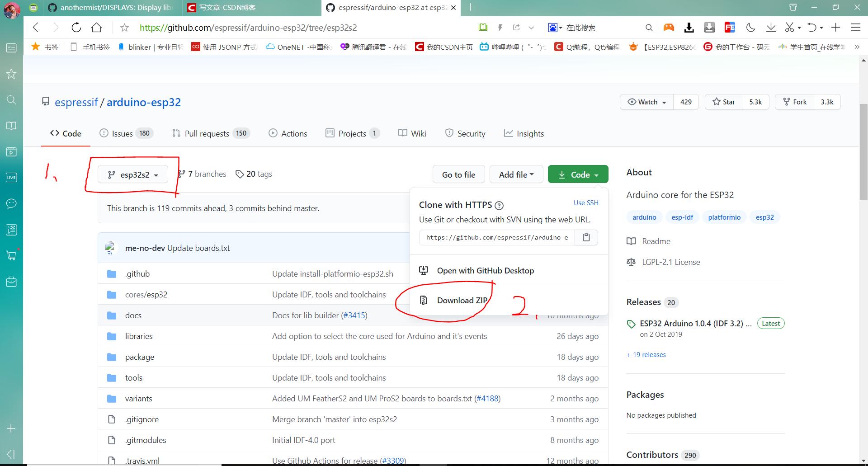The image size is (868, 466).
Task: Open the Insights tab
Action: pos(524,133)
